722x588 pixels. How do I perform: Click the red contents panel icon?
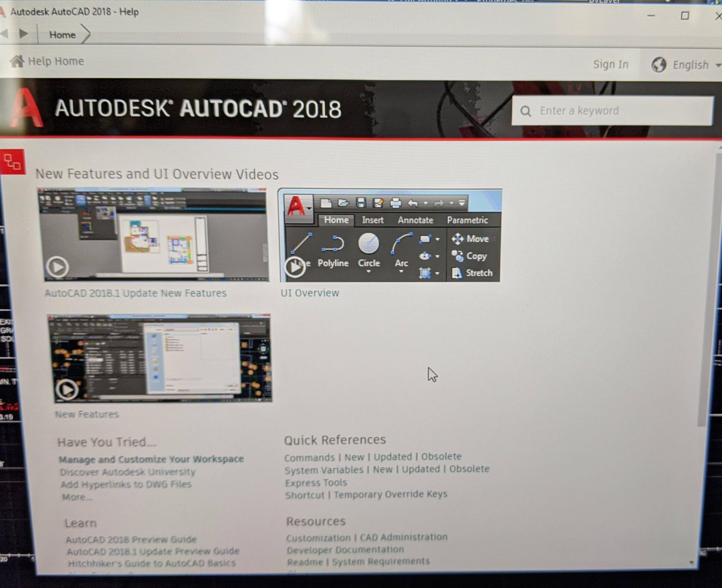coord(13,162)
